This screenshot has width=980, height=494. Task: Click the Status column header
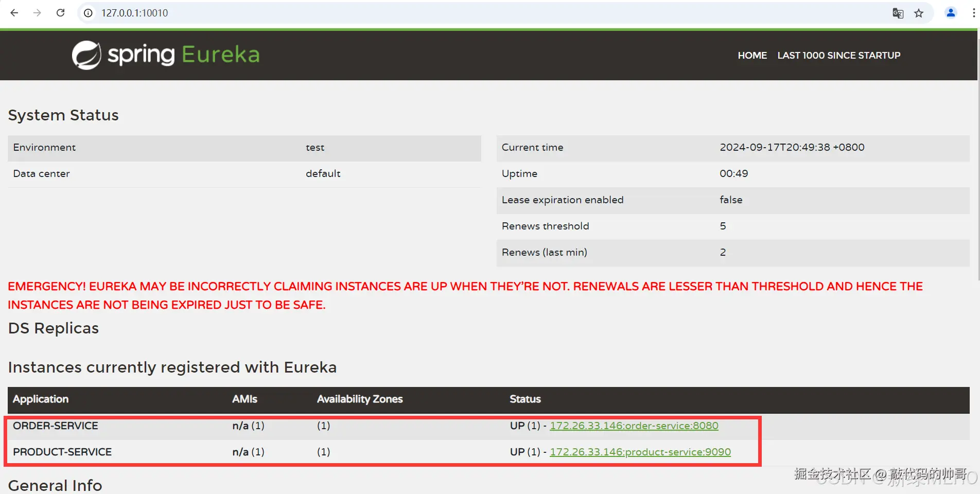point(525,399)
